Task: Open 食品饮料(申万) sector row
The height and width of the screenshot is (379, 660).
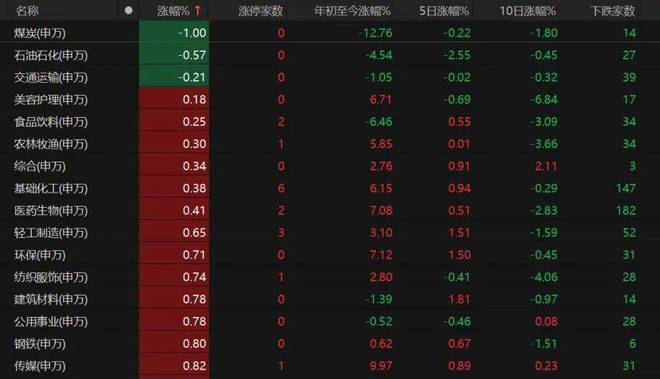Action: click(51, 122)
